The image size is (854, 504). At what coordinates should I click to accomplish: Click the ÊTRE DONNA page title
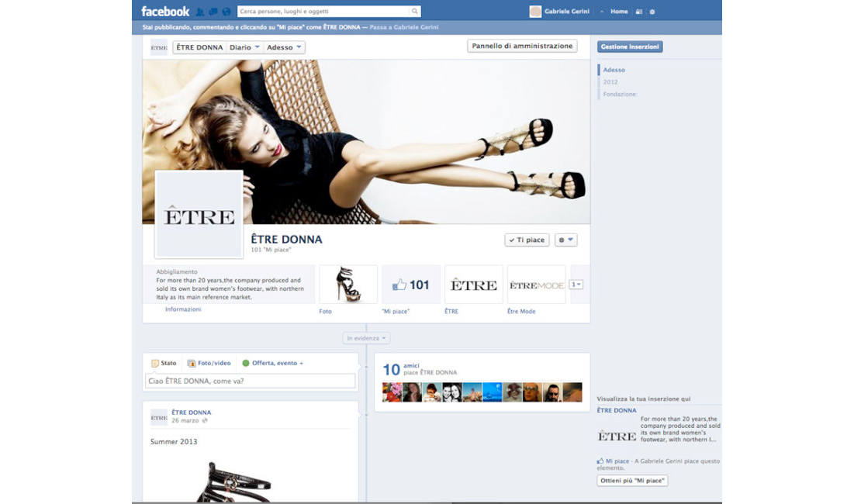click(x=286, y=239)
